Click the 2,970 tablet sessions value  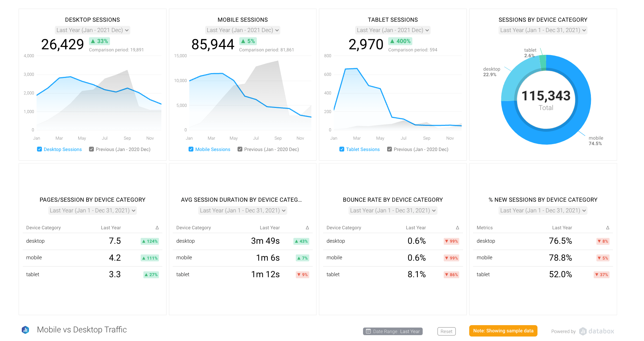coord(366,44)
